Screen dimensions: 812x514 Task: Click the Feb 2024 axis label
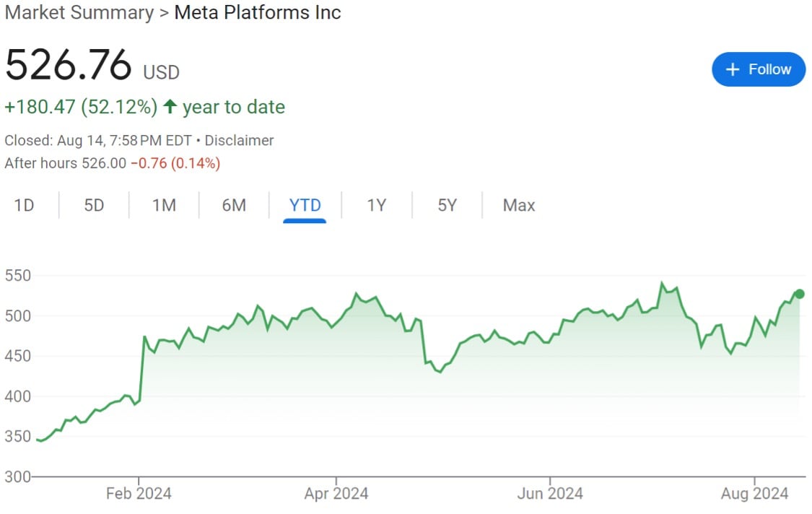pyautogui.click(x=139, y=495)
